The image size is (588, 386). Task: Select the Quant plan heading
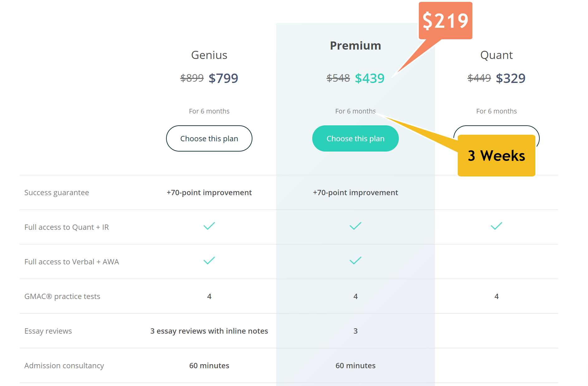[x=496, y=55]
